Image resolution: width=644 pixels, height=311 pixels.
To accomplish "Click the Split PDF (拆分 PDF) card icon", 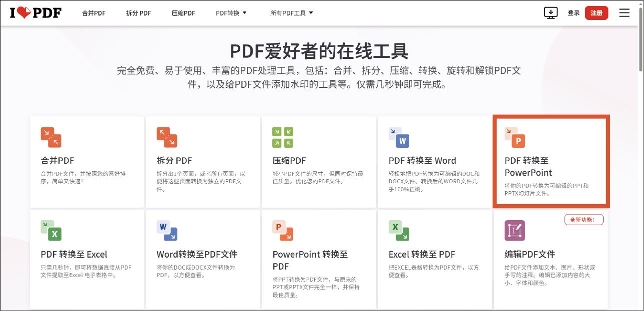I will (x=167, y=137).
